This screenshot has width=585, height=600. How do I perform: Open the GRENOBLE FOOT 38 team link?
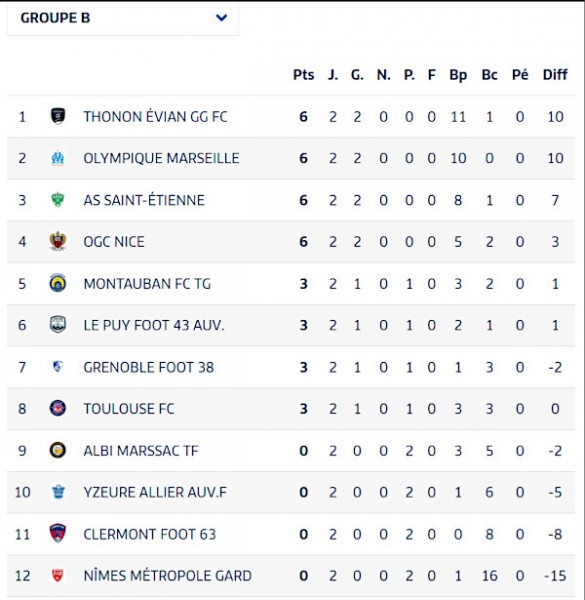tap(148, 367)
